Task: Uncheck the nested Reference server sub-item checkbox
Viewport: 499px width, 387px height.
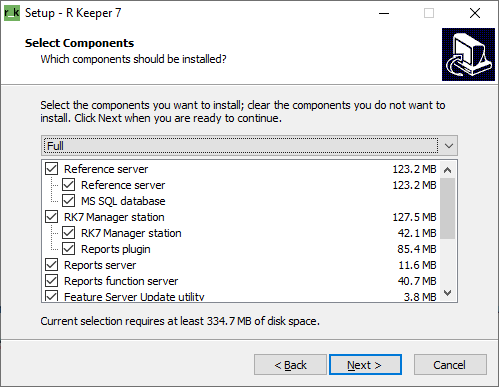Action: pyautogui.click(x=68, y=185)
